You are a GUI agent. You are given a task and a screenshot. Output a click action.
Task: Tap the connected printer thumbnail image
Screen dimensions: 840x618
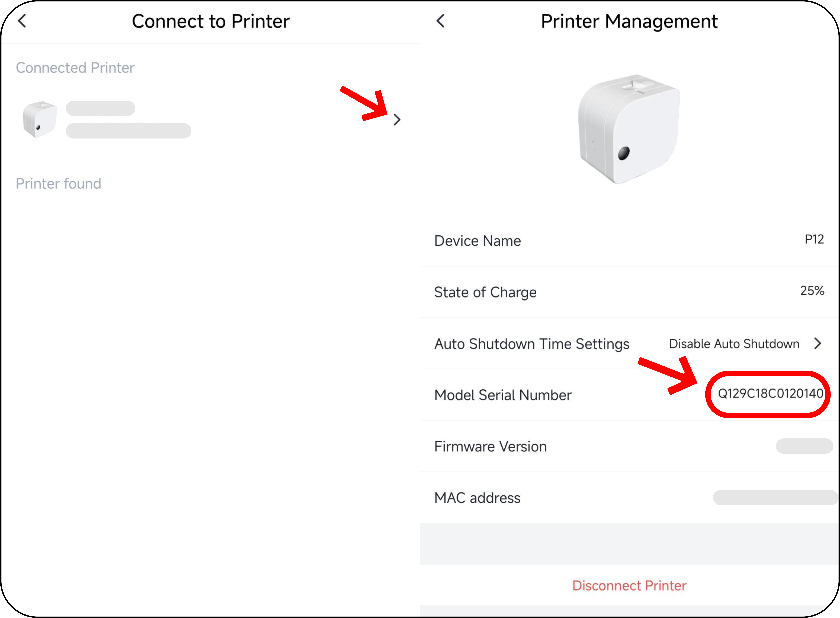coord(40,119)
